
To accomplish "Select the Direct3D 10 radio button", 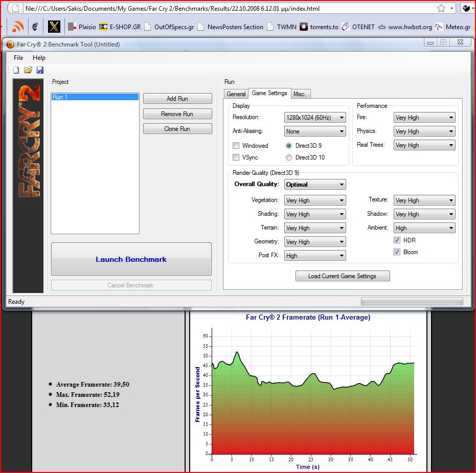I will click(289, 157).
